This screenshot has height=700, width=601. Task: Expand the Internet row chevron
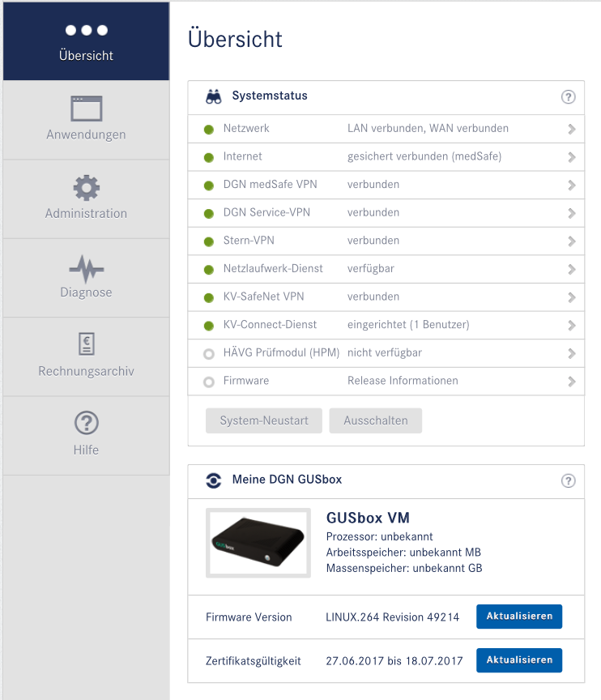(572, 157)
